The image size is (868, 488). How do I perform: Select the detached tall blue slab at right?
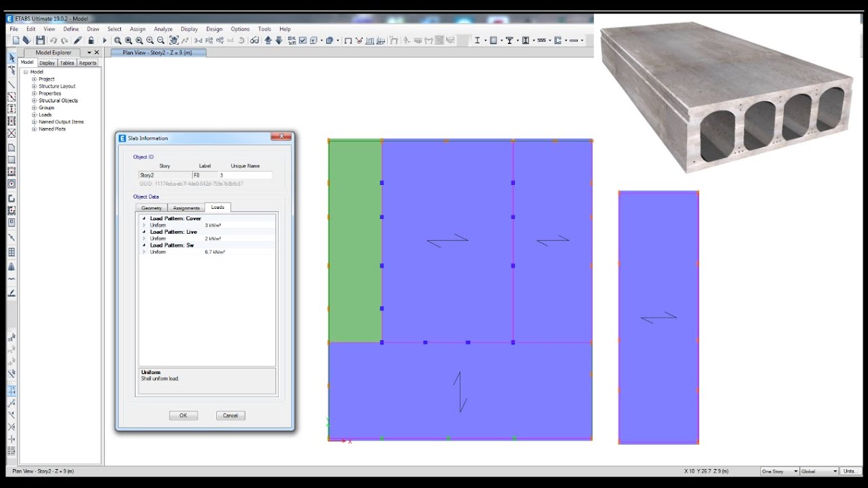click(658, 317)
